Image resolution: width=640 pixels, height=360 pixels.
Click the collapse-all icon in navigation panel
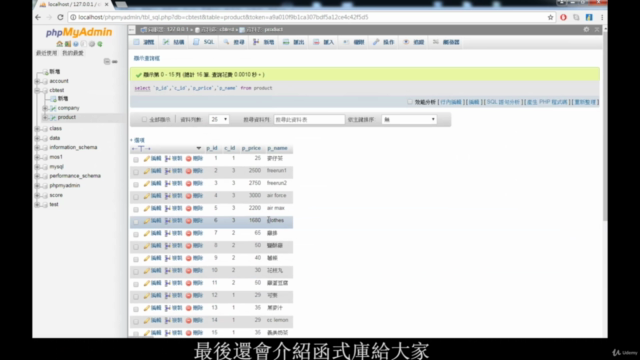107,61
